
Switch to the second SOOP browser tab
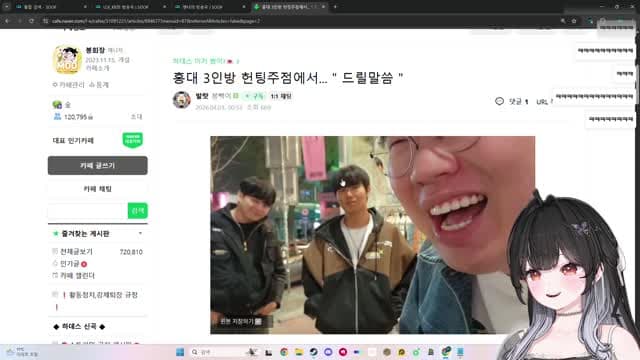pyautogui.click(x=130, y=7)
